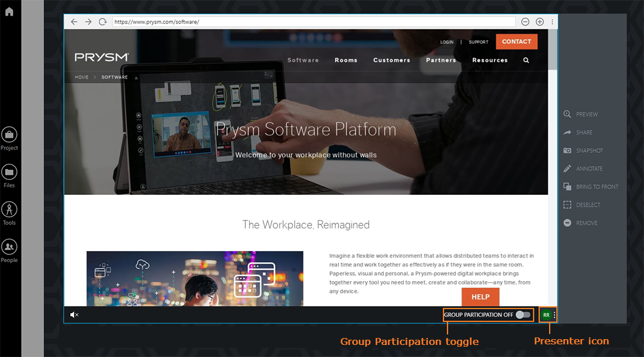Toggle Group Participation switch on
This screenshot has height=357, width=644.
pos(523,314)
